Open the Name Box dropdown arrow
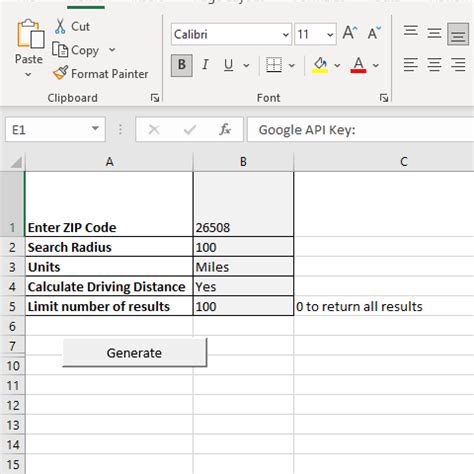The width and height of the screenshot is (474, 474). click(95, 129)
